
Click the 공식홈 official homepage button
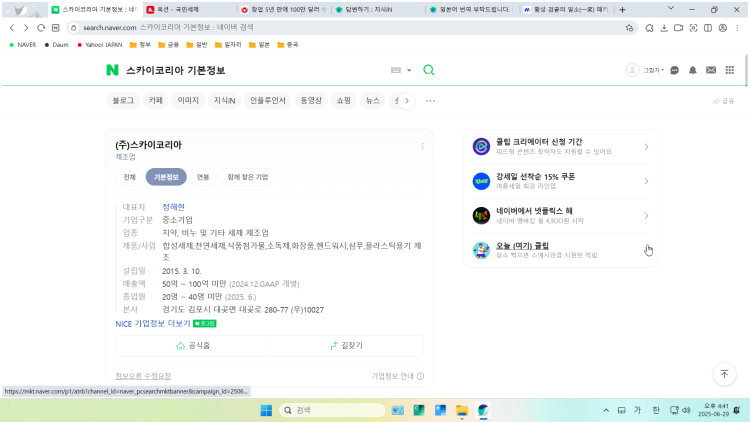tap(192, 345)
